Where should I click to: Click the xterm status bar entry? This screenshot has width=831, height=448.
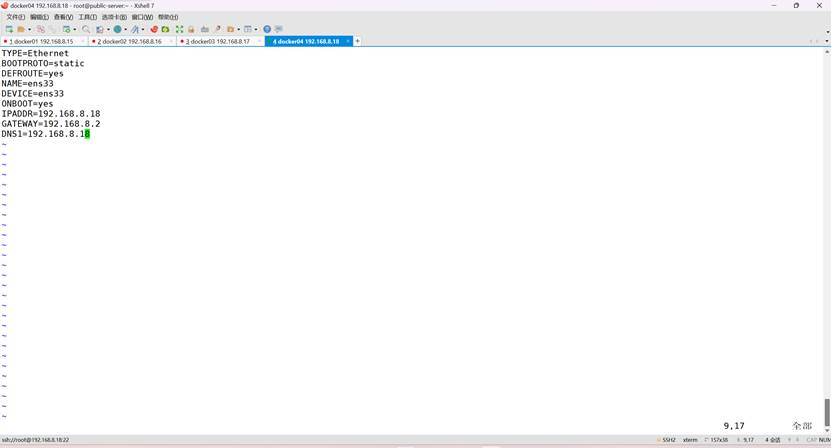coord(690,440)
